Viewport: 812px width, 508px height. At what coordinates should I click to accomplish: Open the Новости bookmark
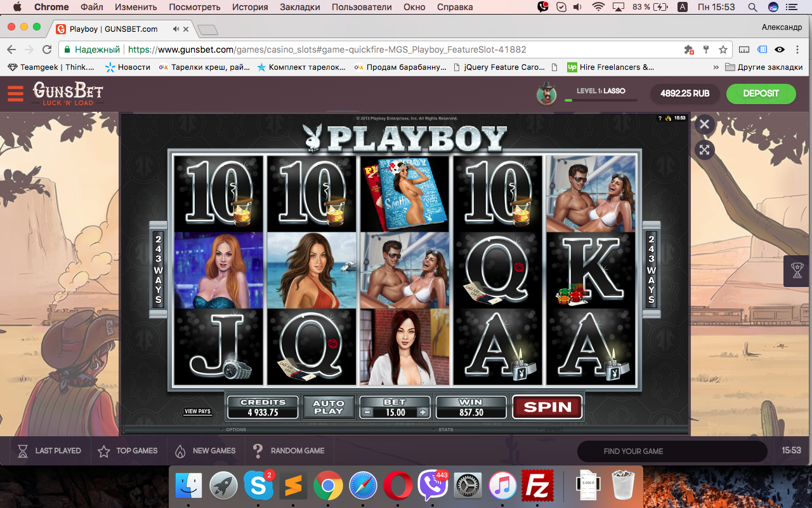[128, 67]
